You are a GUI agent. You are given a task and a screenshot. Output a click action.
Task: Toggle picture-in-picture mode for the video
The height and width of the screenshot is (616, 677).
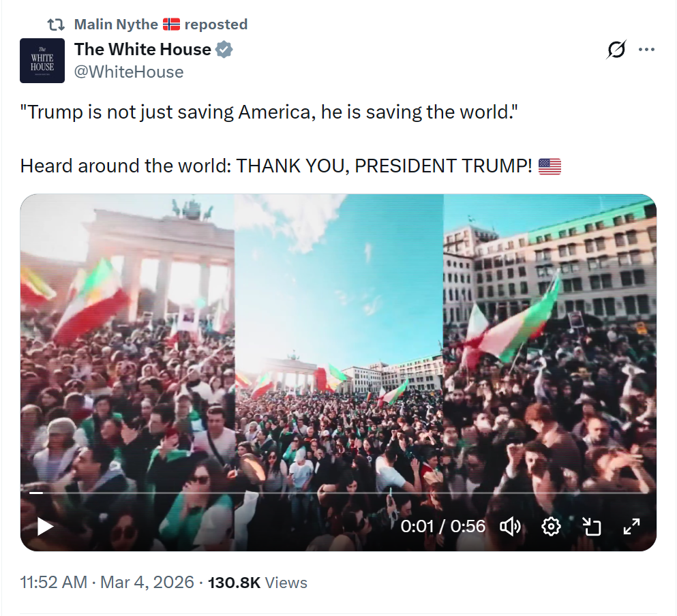click(x=591, y=526)
